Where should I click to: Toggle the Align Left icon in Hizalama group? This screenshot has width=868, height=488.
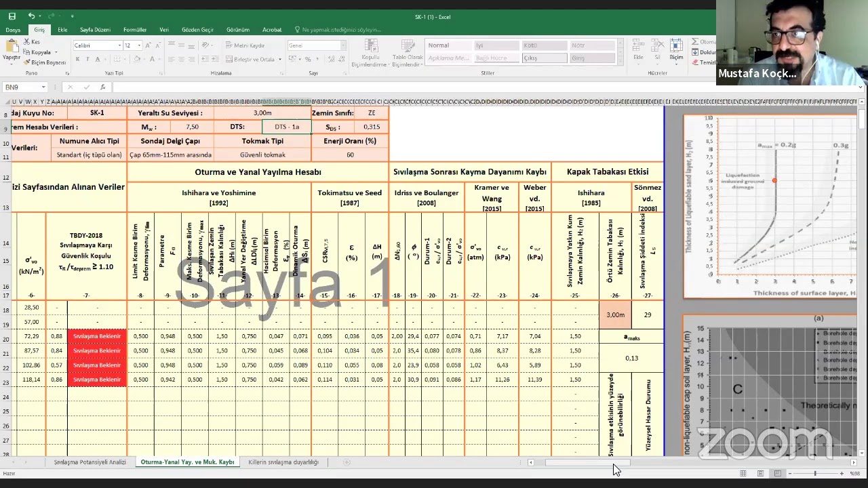click(171, 59)
